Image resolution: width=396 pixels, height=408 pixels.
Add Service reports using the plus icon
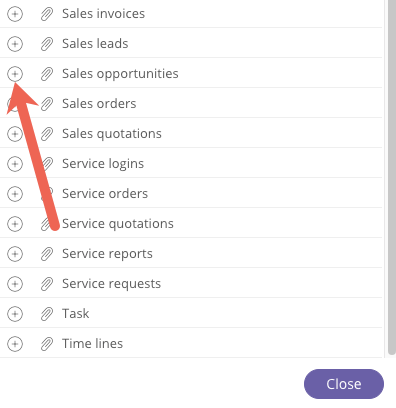coord(15,254)
